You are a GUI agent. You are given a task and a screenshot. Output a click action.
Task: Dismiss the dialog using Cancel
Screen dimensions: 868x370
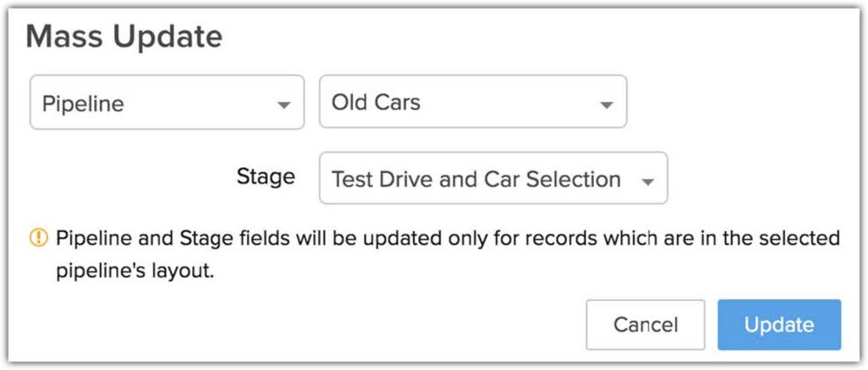coord(645,325)
